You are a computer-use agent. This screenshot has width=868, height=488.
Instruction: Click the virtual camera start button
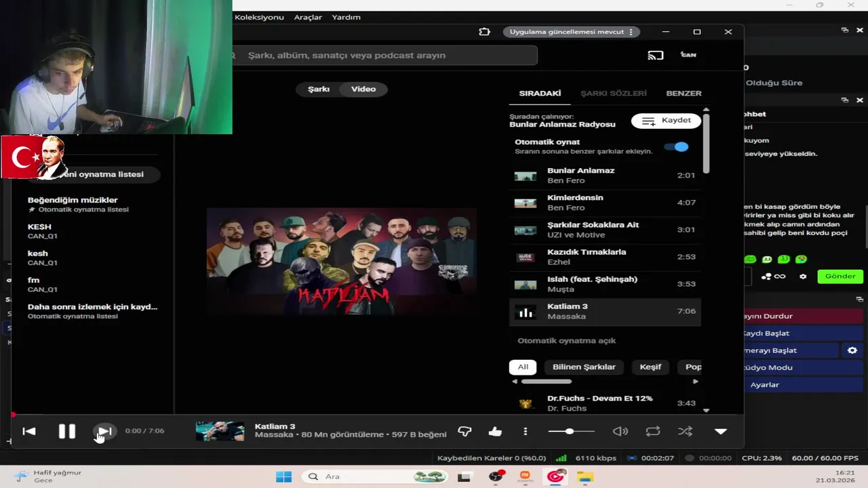coord(792,350)
